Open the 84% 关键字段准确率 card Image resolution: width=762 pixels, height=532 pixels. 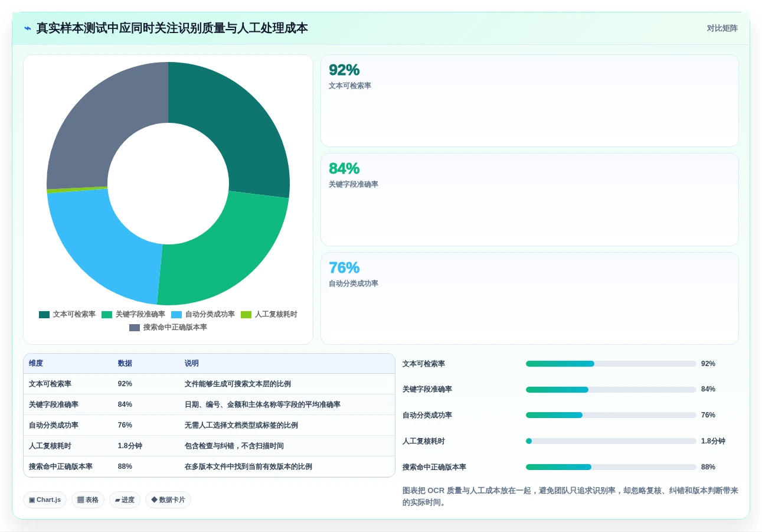click(529, 200)
